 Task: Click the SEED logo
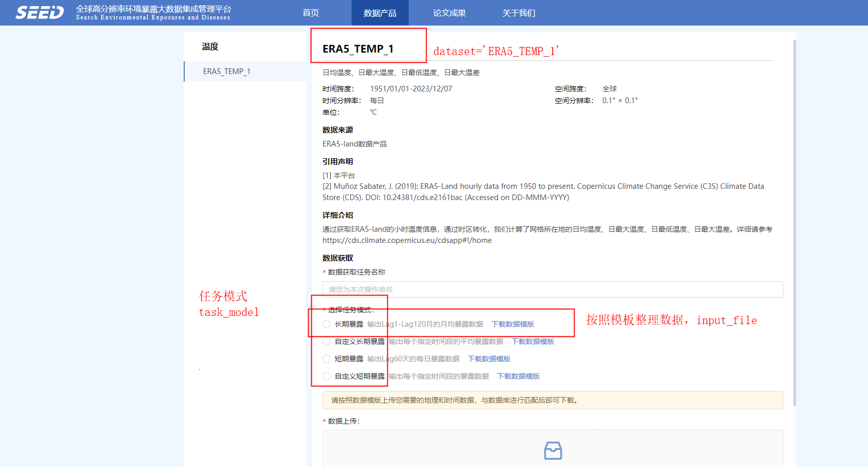click(x=40, y=13)
